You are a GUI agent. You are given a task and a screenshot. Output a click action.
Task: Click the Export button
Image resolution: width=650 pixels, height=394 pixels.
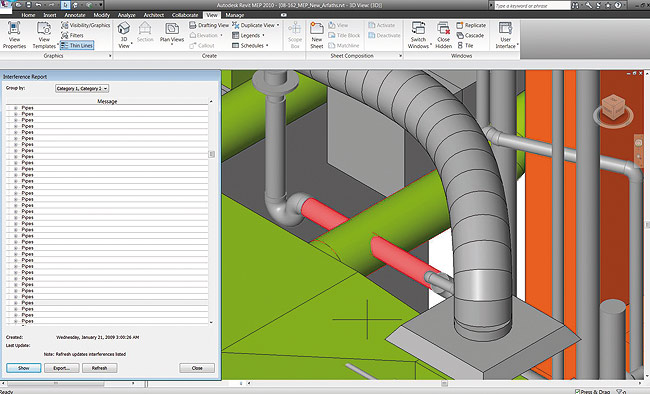61,368
